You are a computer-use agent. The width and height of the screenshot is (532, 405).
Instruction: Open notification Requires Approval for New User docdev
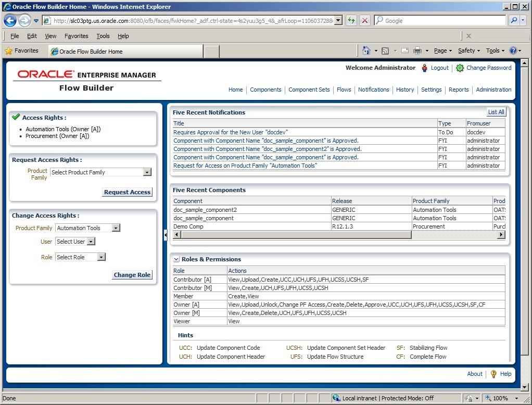(231, 132)
